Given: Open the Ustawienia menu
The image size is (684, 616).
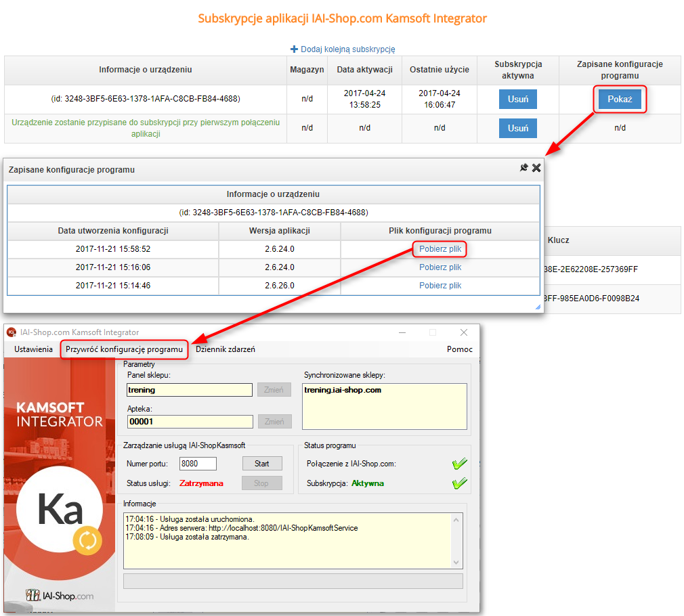Looking at the screenshot, I should click(34, 349).
